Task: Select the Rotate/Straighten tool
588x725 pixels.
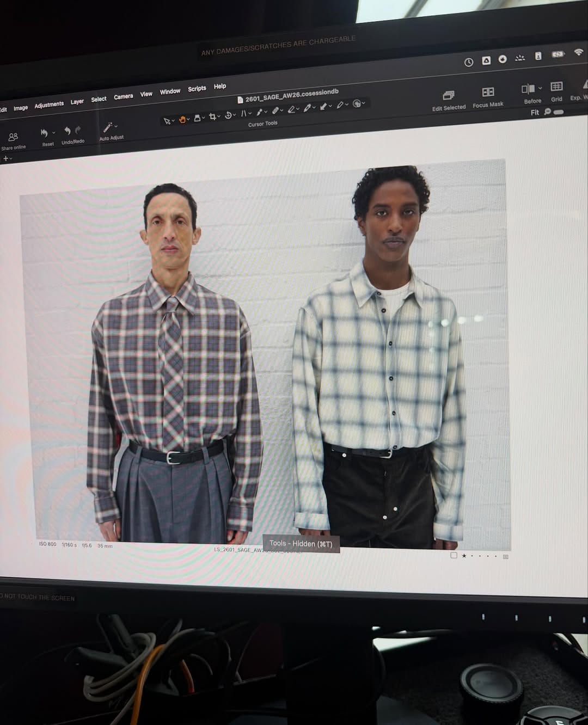Action: 229,115
